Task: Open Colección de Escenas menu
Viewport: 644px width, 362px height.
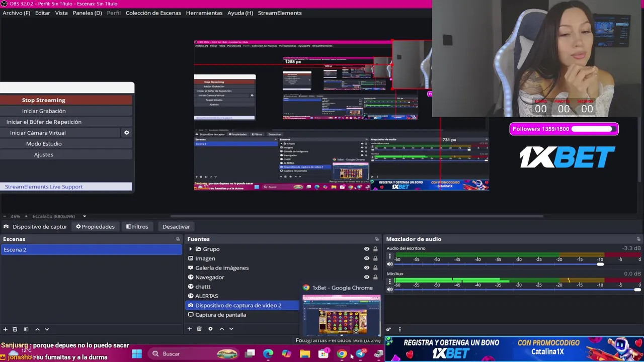Action: [x=153, y=13]
